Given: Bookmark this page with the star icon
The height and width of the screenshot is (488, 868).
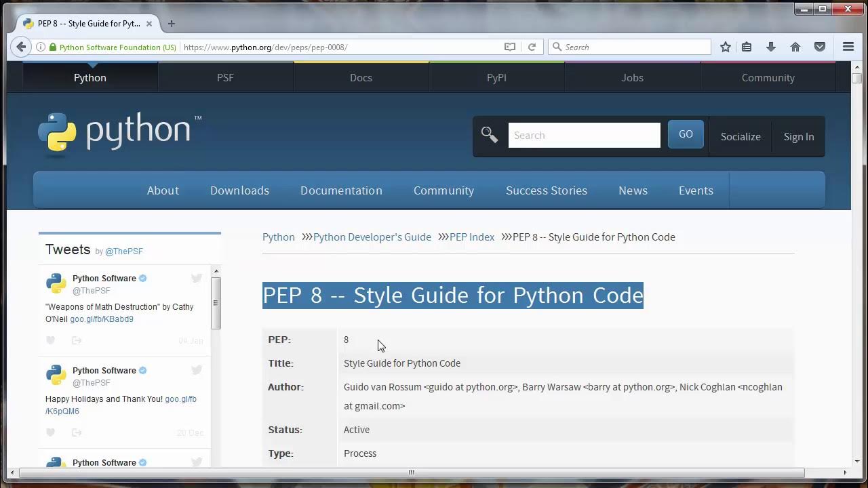Looking at the screenshot, I should coord(726,47).
